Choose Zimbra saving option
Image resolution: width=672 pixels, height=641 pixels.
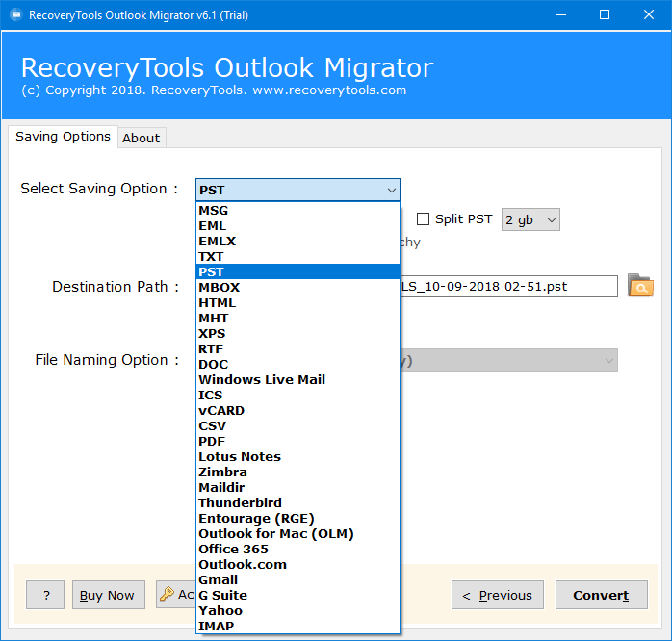297,473
